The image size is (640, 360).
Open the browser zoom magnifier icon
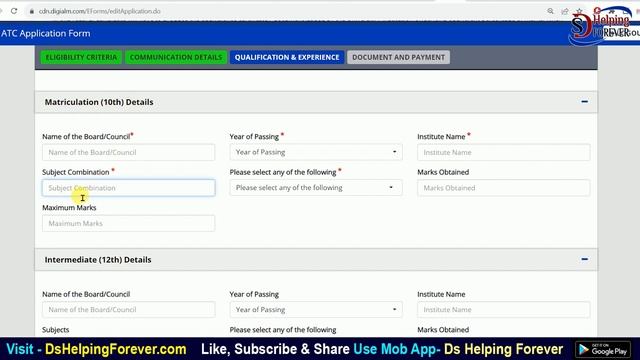coord(551,11)
